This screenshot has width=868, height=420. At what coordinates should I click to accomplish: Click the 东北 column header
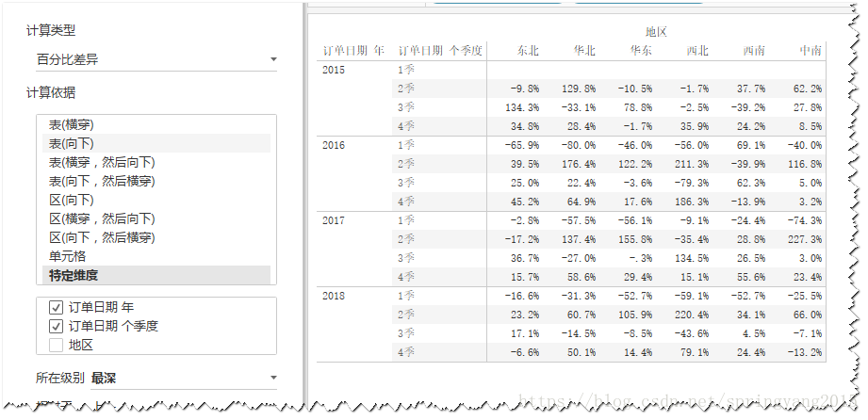point(528,51)
